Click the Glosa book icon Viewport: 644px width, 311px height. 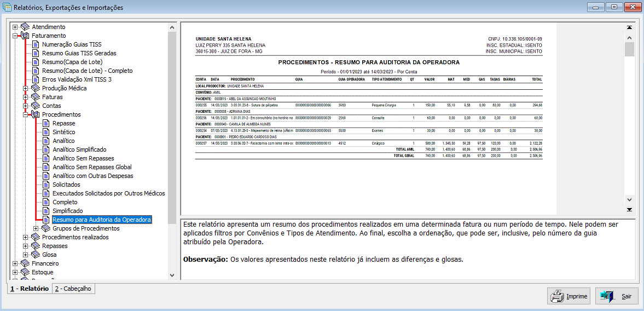[36, 255]
